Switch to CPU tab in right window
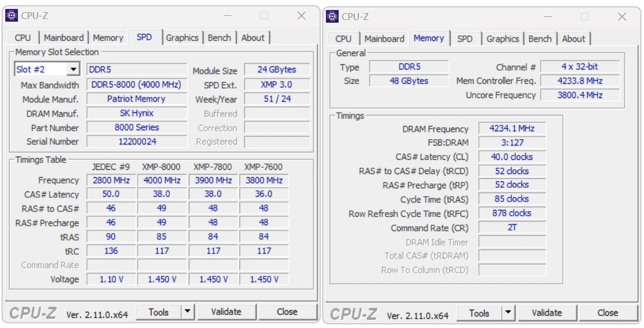 (x=343, y=38)
